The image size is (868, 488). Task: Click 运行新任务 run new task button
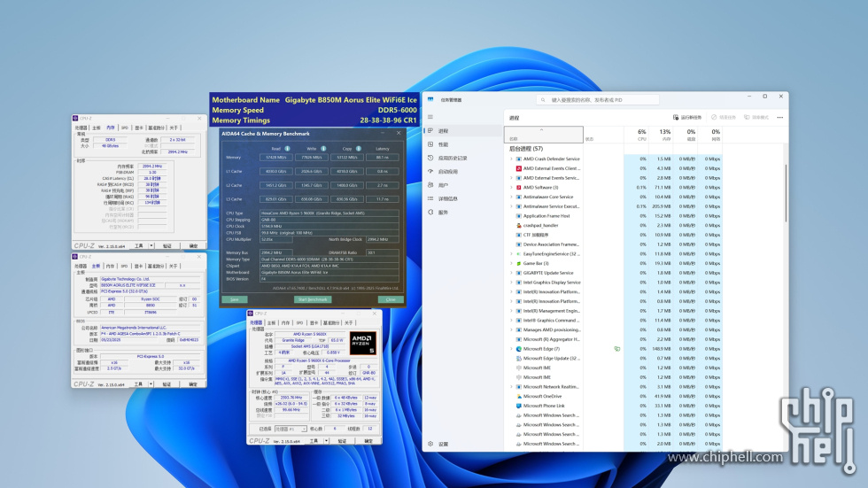687,117
